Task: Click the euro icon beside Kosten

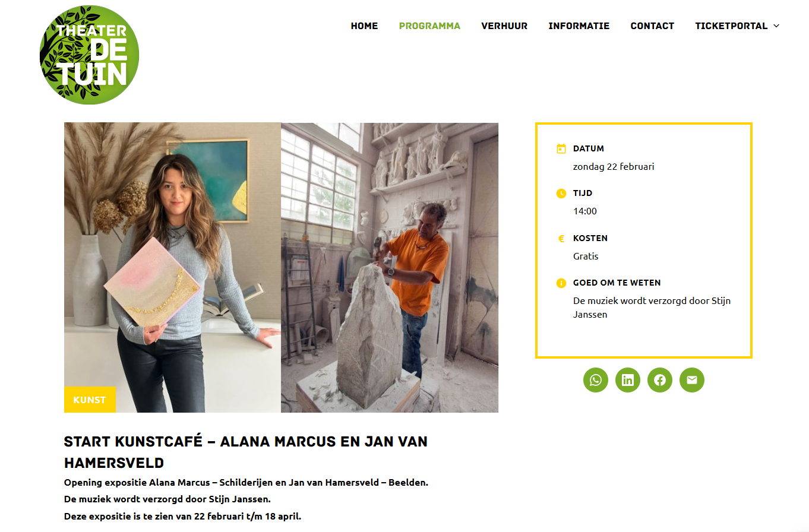Action: 561,238
